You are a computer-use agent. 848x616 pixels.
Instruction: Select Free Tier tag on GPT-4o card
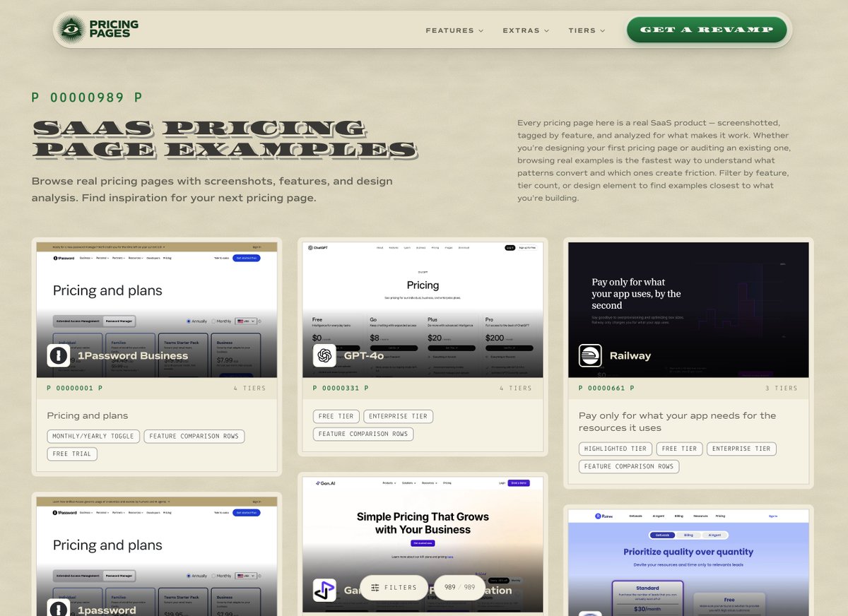336,416
